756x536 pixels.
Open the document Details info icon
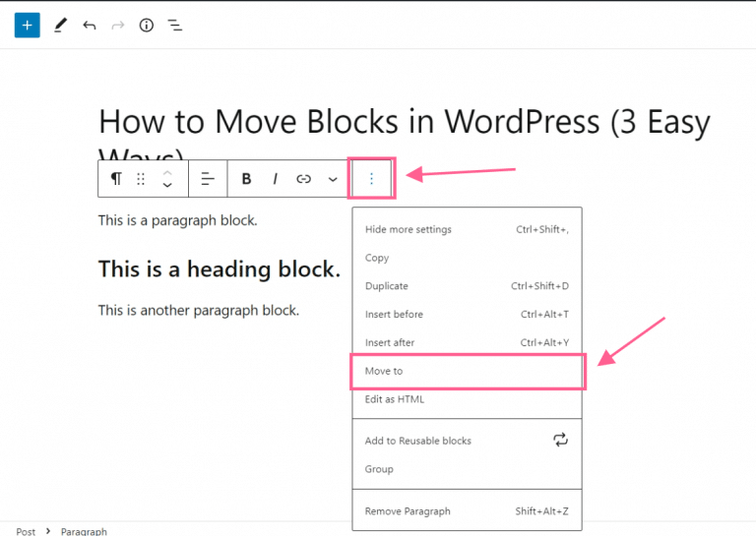146,25
